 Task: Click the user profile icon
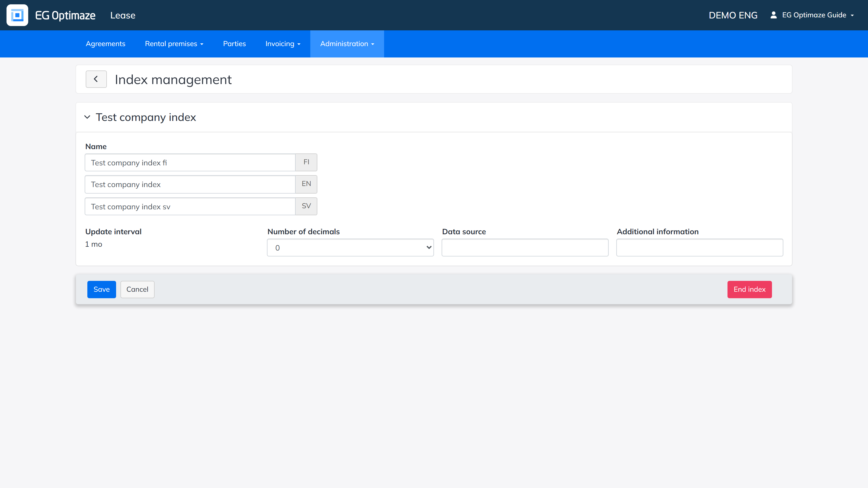(x=774, y=15)
